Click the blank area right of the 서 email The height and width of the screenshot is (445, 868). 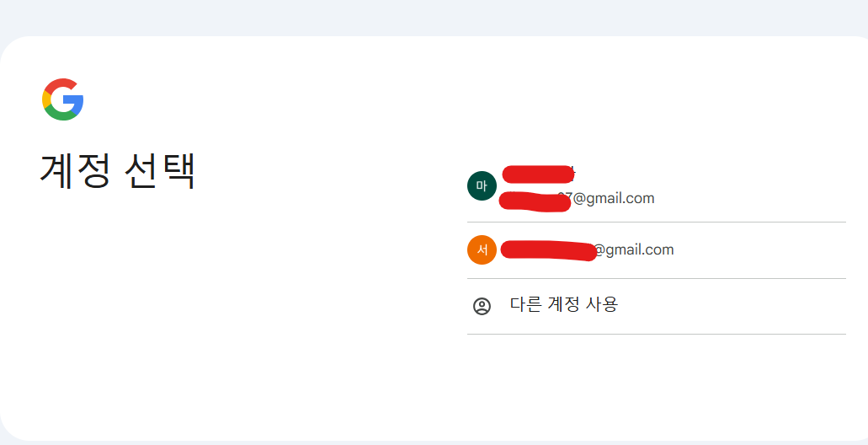coord(759,250)
